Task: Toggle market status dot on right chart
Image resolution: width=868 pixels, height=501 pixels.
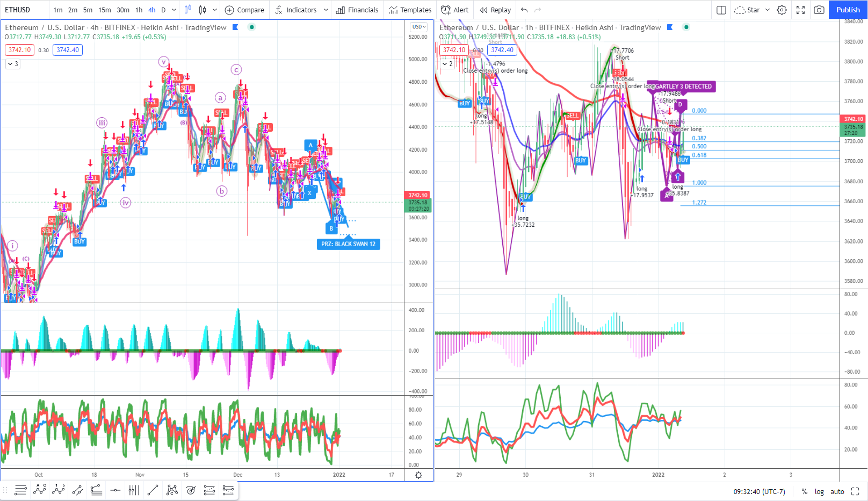Action: click(x=686, y=27)
